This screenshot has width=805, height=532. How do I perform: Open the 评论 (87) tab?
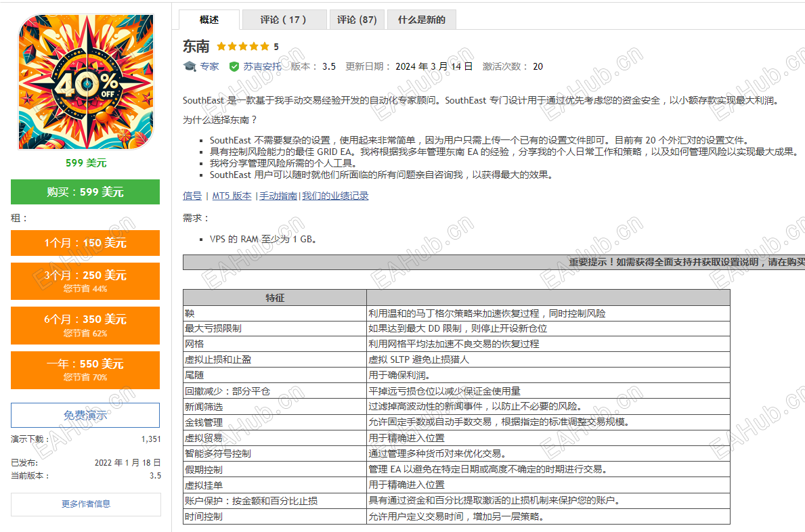[357, 20]
